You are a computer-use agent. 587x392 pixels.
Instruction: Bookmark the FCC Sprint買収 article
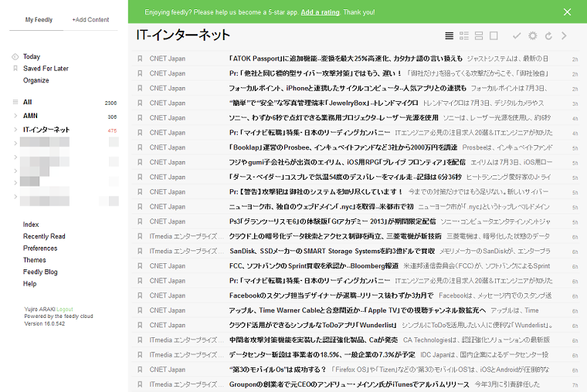pos(140,266)
